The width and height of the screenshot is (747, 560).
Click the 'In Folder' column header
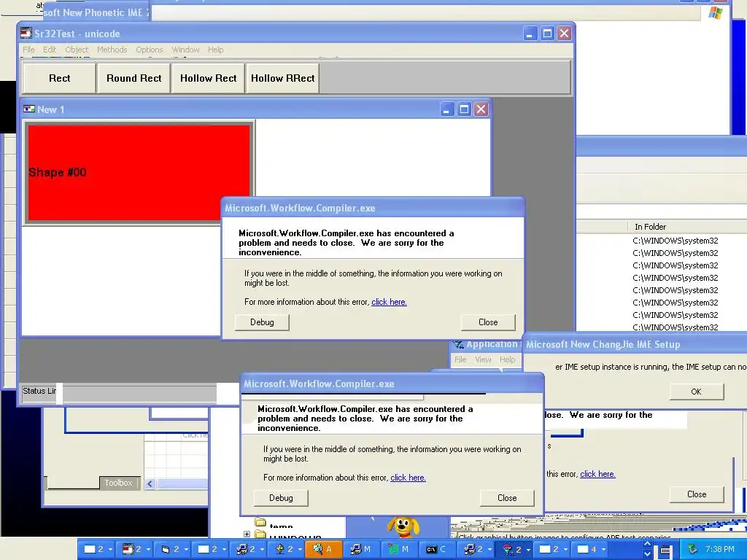[x=686, y=227]
